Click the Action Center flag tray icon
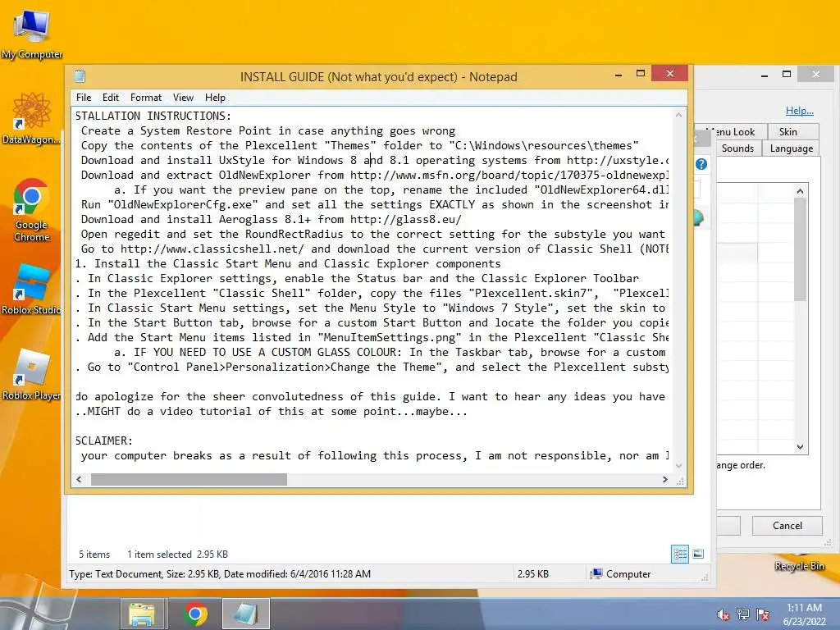Image resolution: width=840 pixels, height=630 pixels. click(x=763, y=614)
